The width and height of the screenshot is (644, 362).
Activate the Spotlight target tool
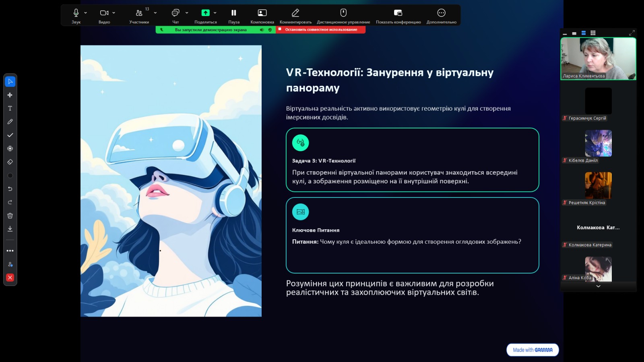(x=10, y=148)
